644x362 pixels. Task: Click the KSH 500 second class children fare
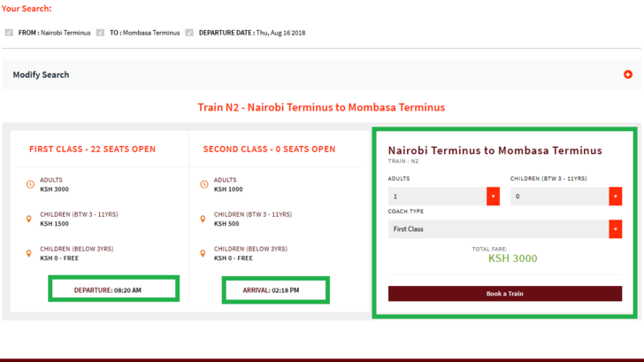tap(226, 224)
